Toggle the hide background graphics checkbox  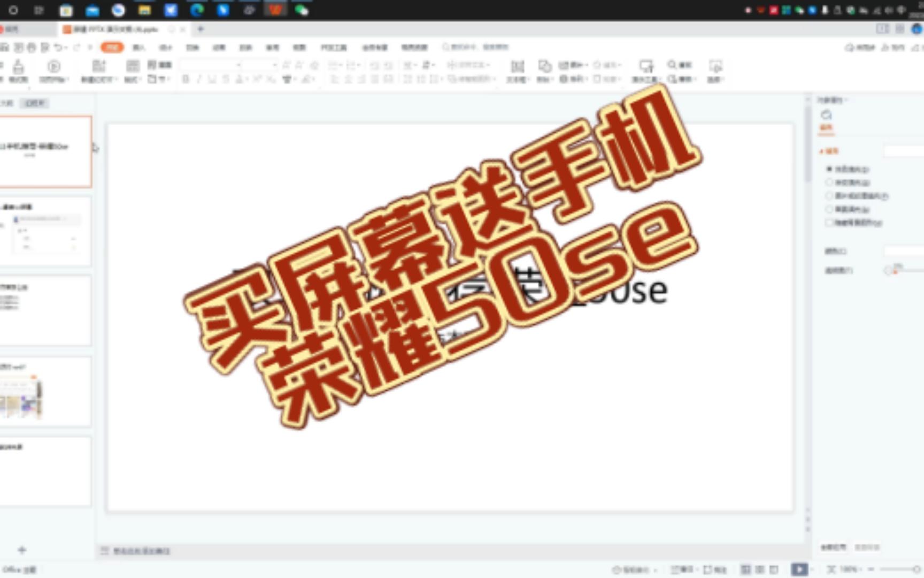[x=853, y=223]
